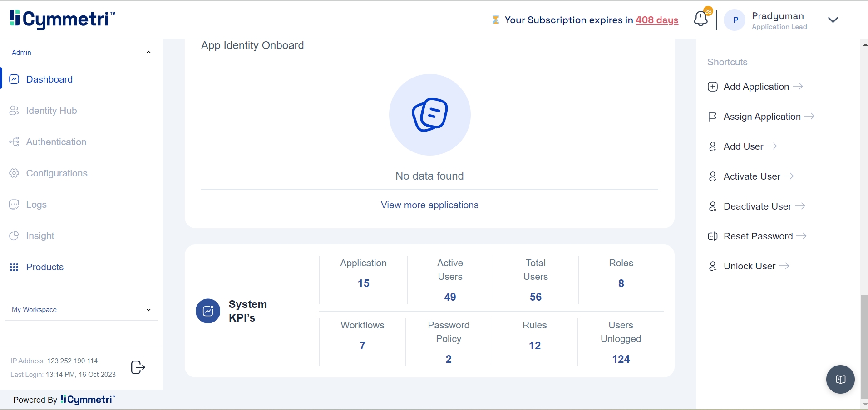This screenshot has height=410, width=868.
Task: Open the user profile dropdown chevron
Action: (833, 20)
